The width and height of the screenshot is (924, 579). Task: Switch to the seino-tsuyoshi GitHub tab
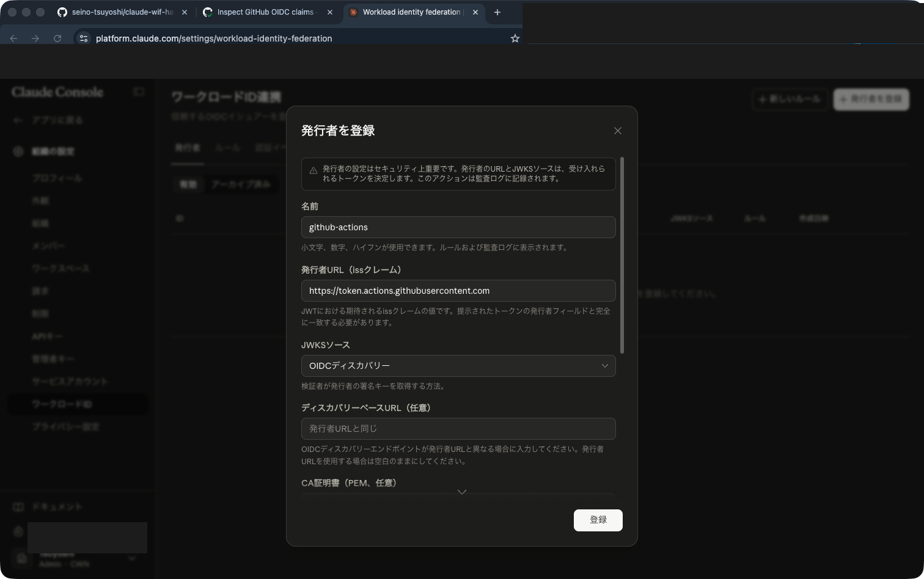pos(122,12)
